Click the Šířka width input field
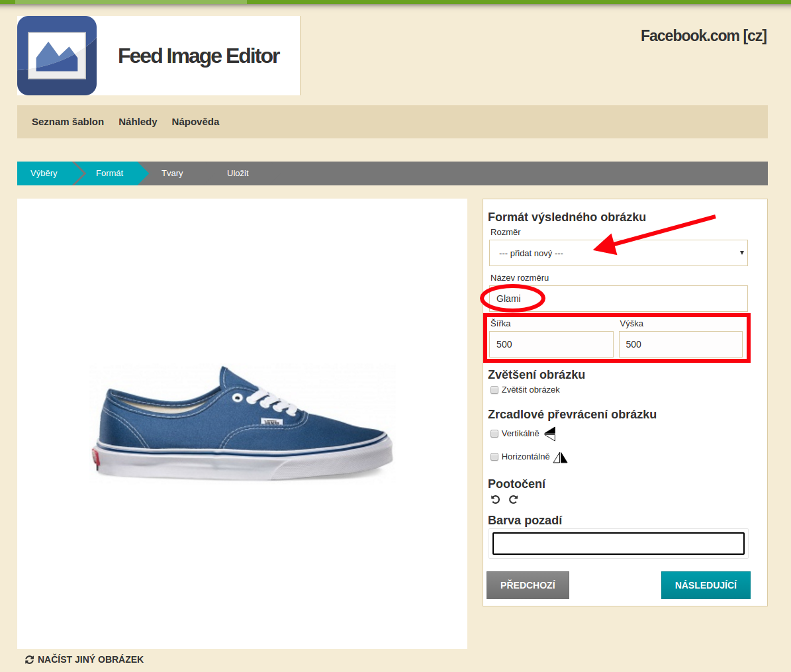Screen dimensions: 791x672 pyautogui.click(x=551, y=344)
